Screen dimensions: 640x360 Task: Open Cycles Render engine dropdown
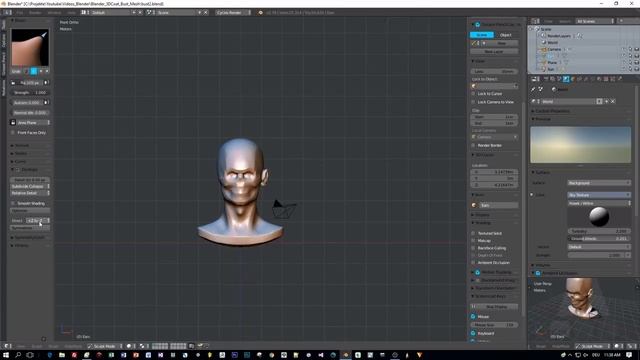[x=233, y=13]
